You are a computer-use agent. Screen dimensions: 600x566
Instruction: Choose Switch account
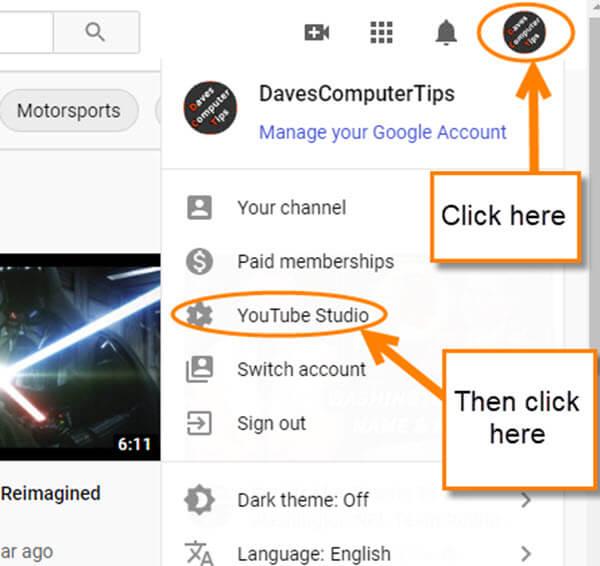click(x=301, y=369)
